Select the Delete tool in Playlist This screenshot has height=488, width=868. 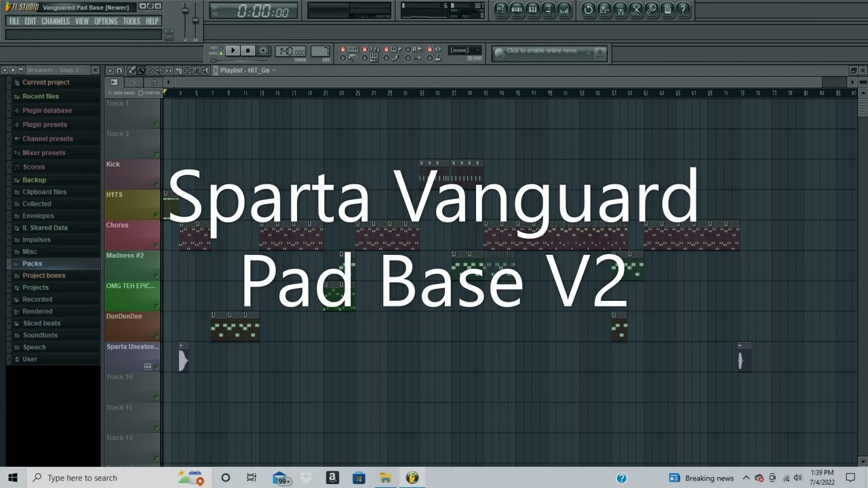click(150, 70)
